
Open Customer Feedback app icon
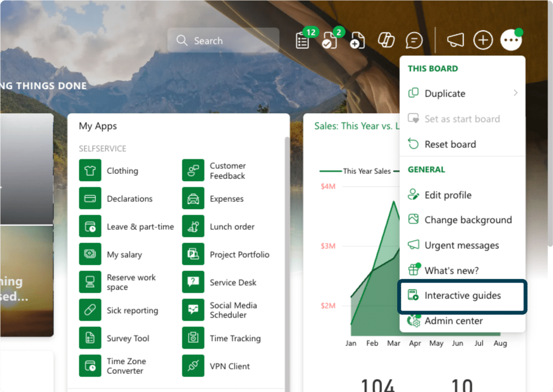(193, 171)
